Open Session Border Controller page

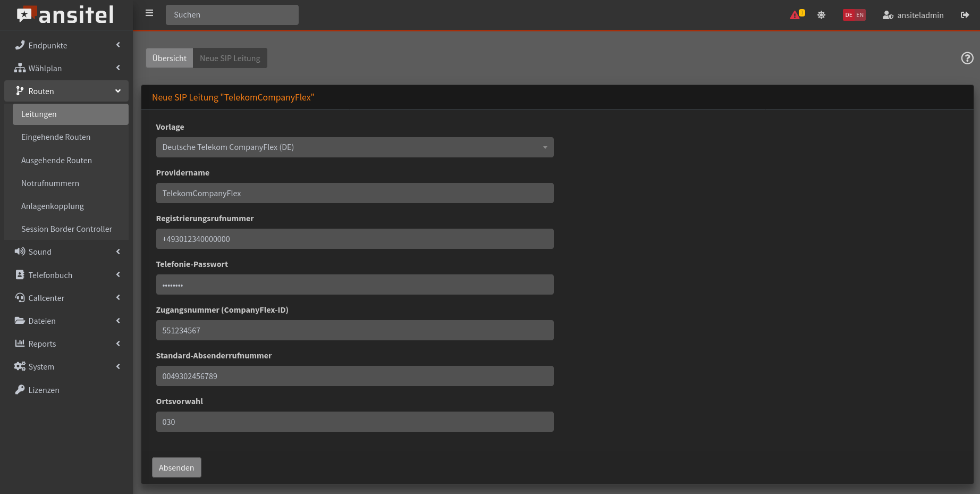pos(66,229)
